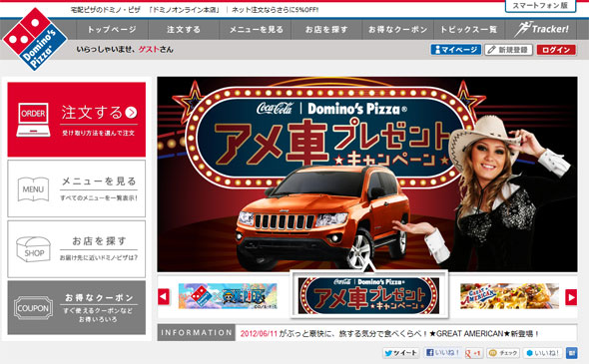
Task: Click the Domino's Pizza logo
Action: 35,39
